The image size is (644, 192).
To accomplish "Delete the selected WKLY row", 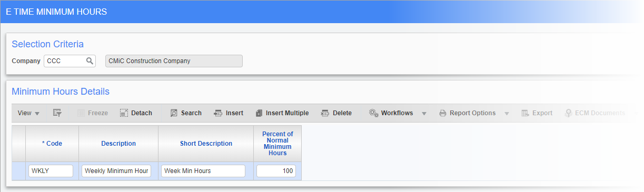I will [336, 113].
